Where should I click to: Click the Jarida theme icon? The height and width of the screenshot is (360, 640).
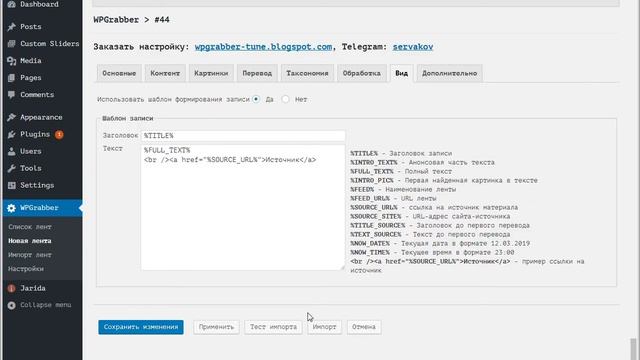click(x=11, y=288)
